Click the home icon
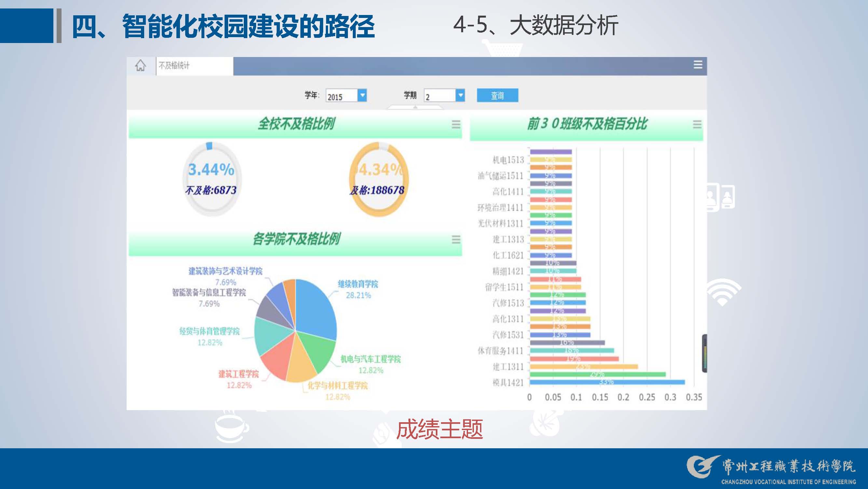The height and width of the screenshot is (489, 868). coord(141,65)
